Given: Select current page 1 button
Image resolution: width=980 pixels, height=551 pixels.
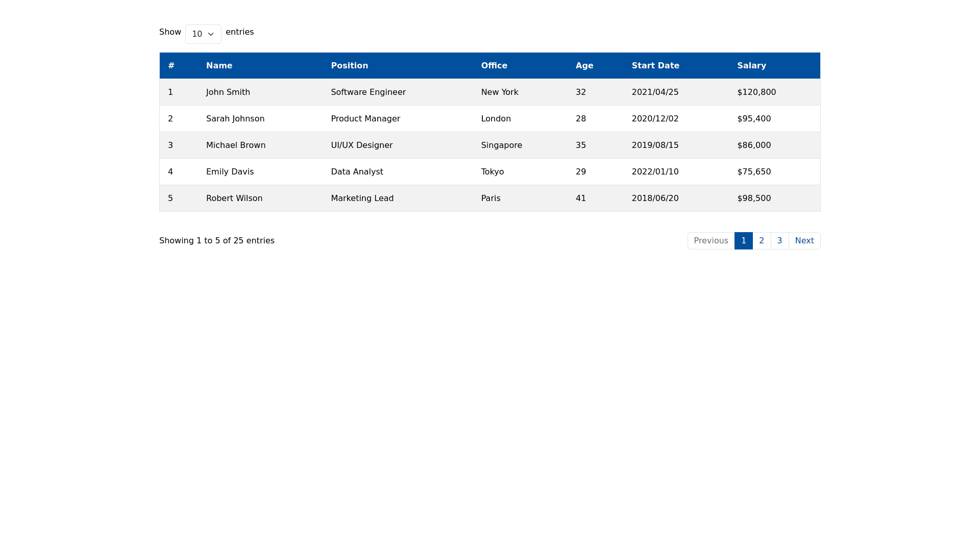Looking at the screenshot, I should point(743,241).
